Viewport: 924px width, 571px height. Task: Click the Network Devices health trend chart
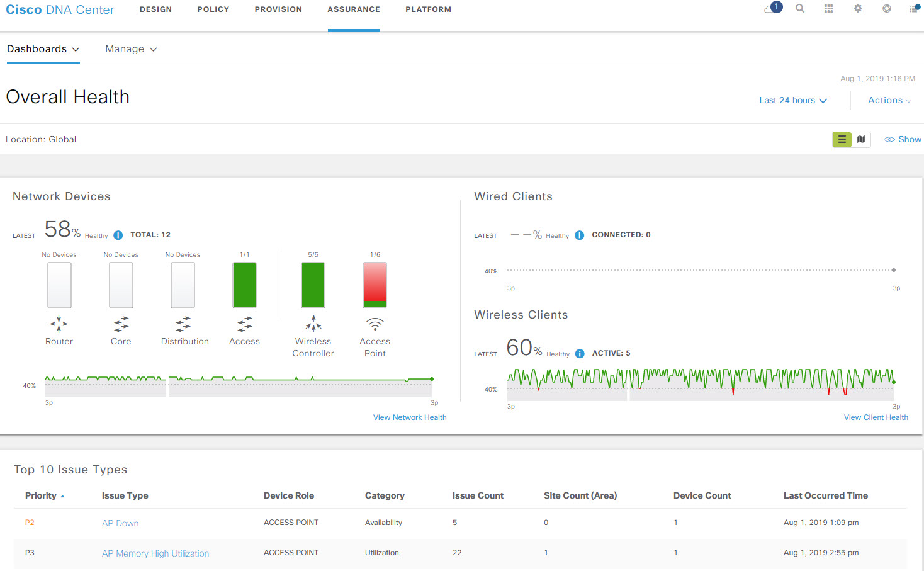(x=239, y=387)
